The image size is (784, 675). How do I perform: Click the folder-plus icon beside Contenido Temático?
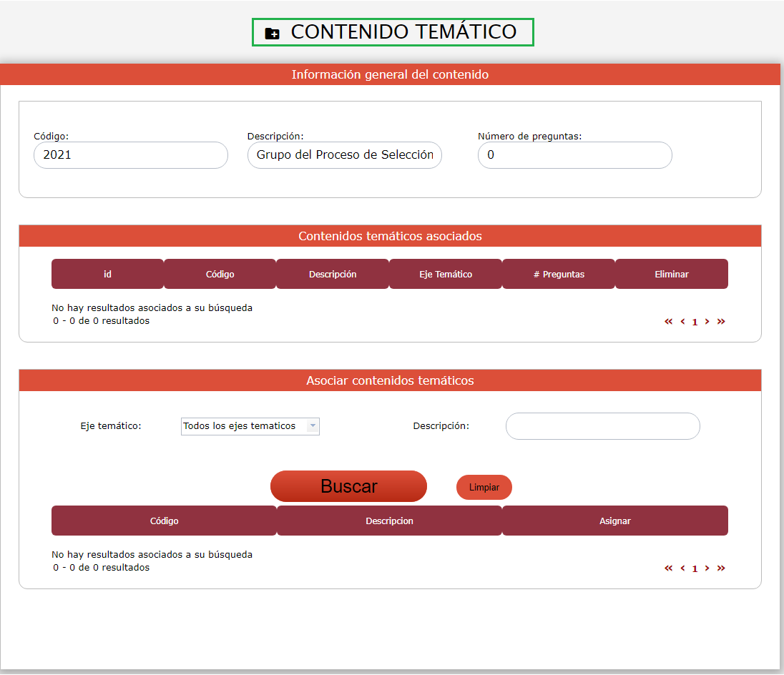tap(273, 33)
